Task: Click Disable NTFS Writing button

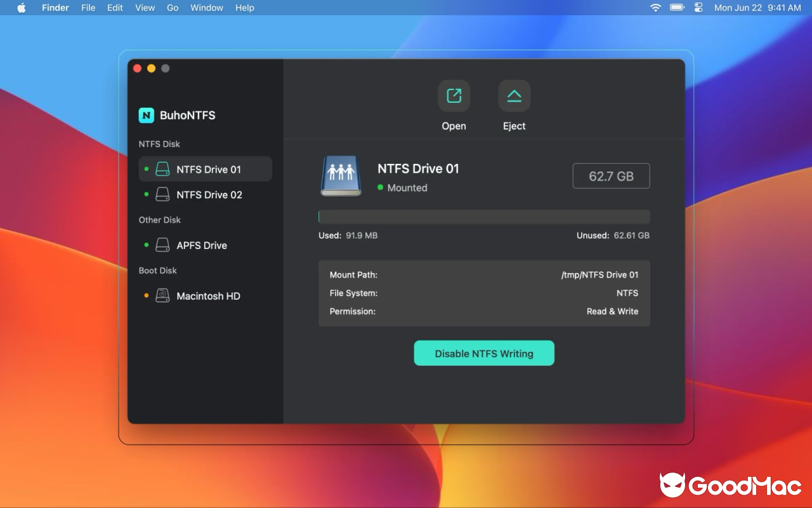Action: point(484,353)
